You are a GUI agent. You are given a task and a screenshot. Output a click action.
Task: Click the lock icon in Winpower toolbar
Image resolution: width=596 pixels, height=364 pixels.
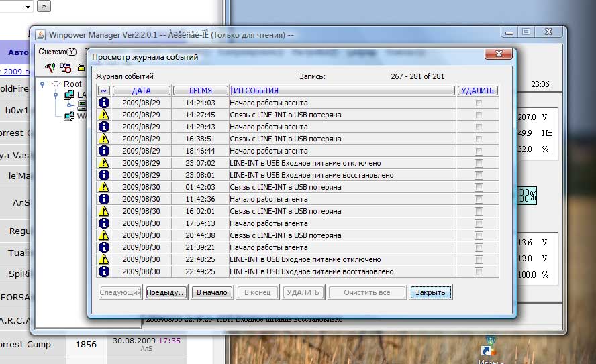point(81,68)
